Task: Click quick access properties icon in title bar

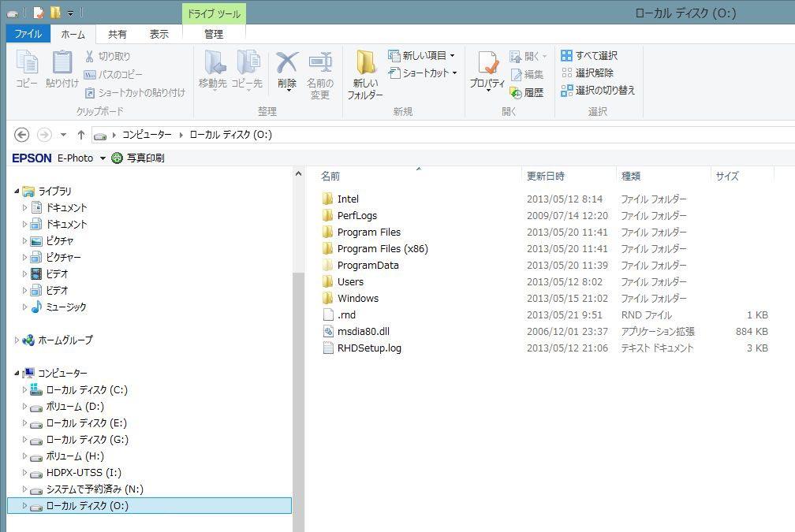Action: (39, 13)
